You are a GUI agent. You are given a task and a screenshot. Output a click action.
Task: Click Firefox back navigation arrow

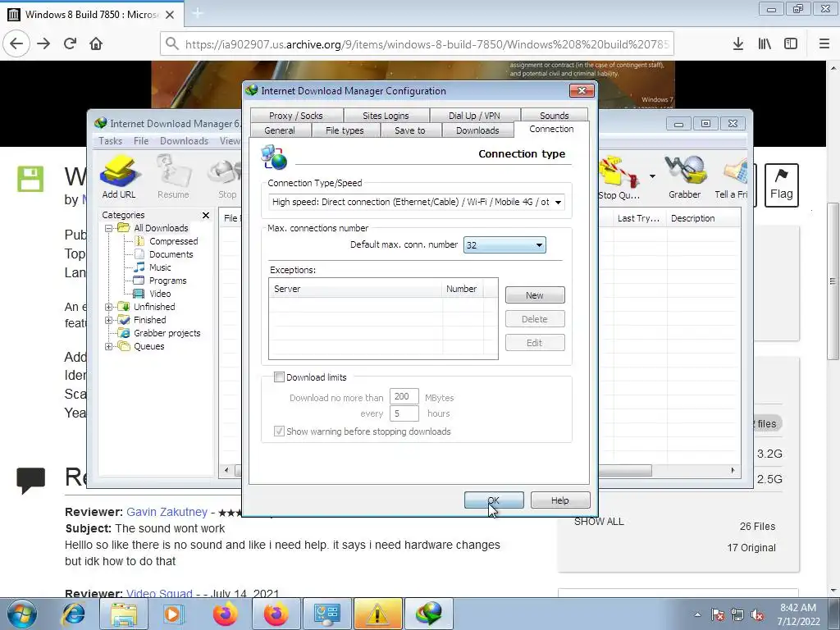click(16, 43)
